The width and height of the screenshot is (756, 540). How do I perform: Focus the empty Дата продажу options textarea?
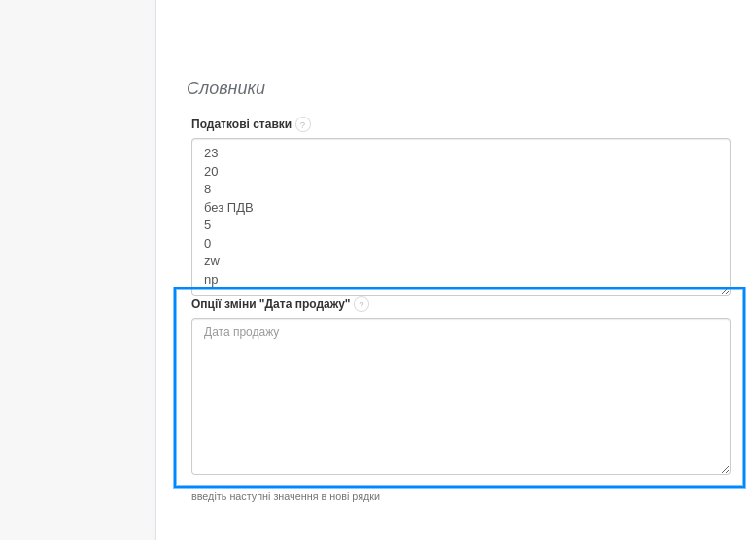coord(461,408)
